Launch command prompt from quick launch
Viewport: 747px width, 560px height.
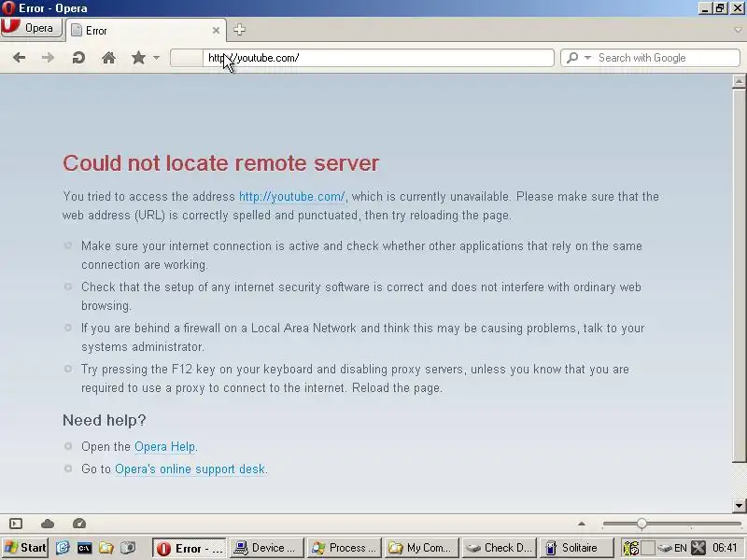pos(84,548)
